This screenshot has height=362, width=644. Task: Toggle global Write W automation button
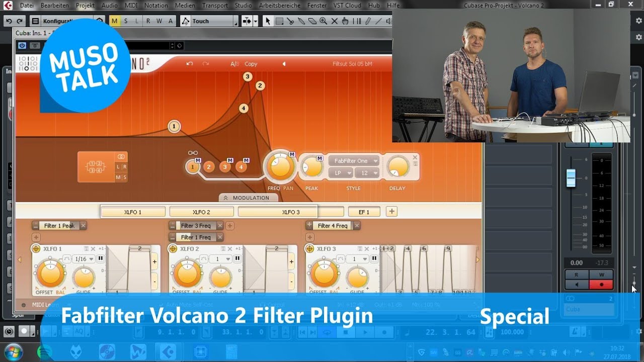[159, 21]
